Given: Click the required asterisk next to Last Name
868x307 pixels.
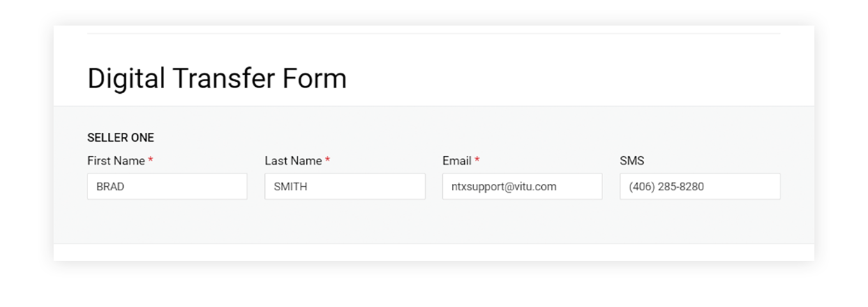Looking at the screenshot, I should (x=327, y=160).
